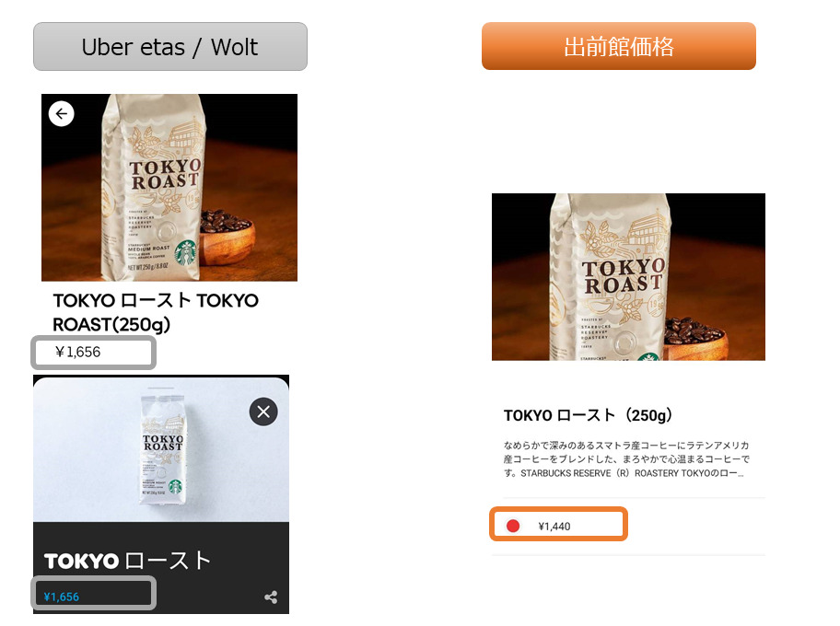Click the ¥1,656 price under TOKYO ROAST(250g)
The height and width of the screenshot is (626, 840).
tap(77, 352)
